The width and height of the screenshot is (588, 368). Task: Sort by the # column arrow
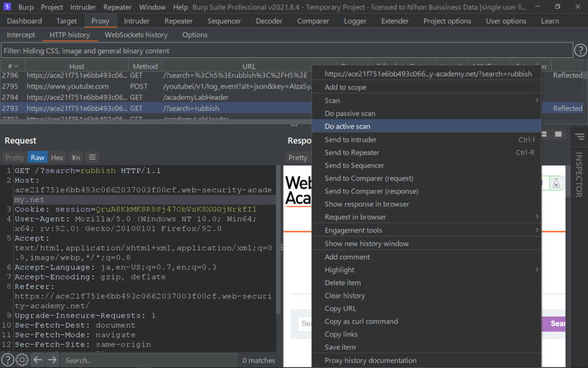point(16,66)
